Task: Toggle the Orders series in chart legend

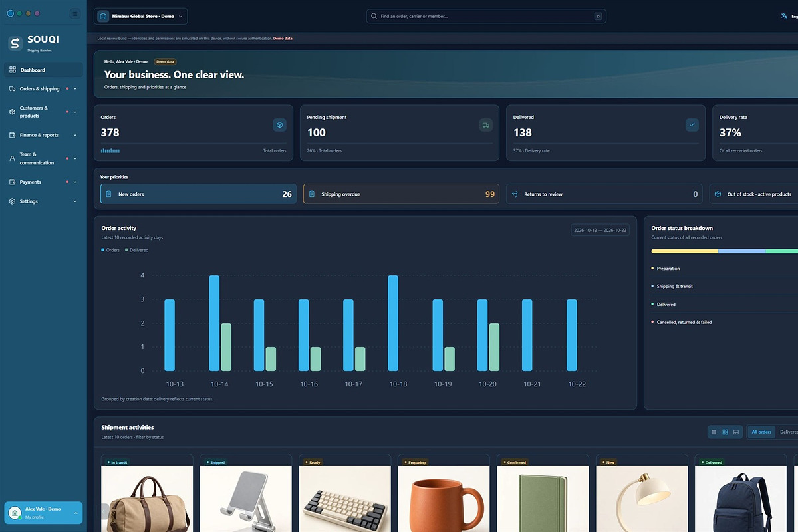Action: tap(110, 250)
